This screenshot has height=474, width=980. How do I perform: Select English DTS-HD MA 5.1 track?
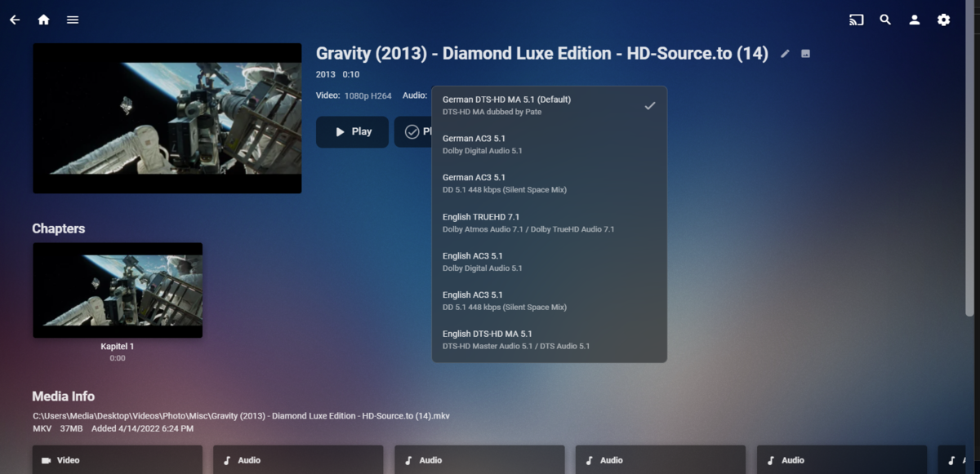pyautogui.click(x=549, y=339)
